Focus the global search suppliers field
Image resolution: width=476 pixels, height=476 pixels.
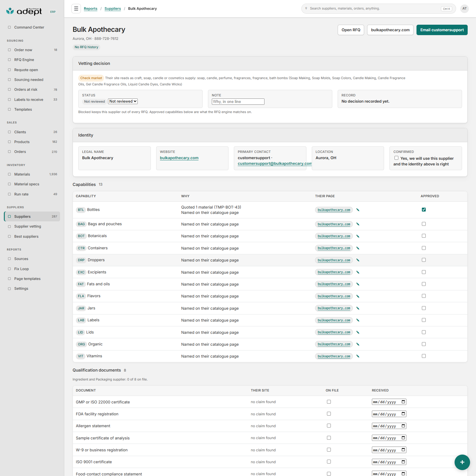tap(378, 9)
